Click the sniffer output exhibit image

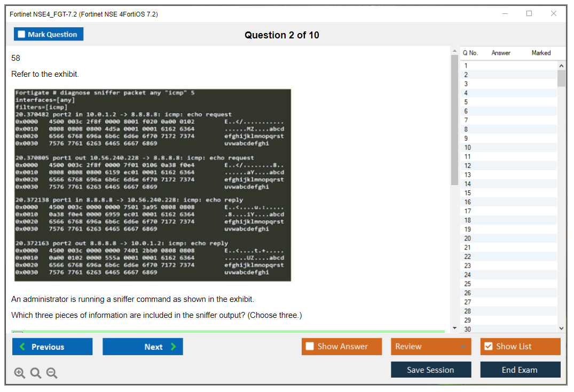coord(153,185)
